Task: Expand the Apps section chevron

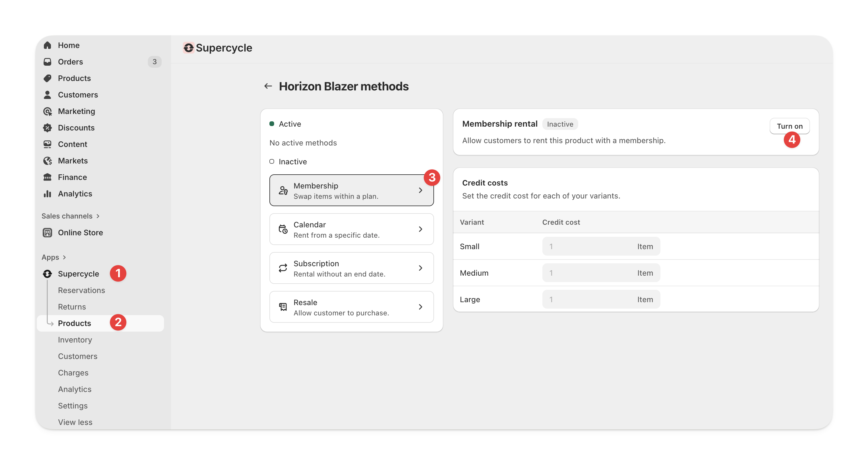Action: point(64,257)
